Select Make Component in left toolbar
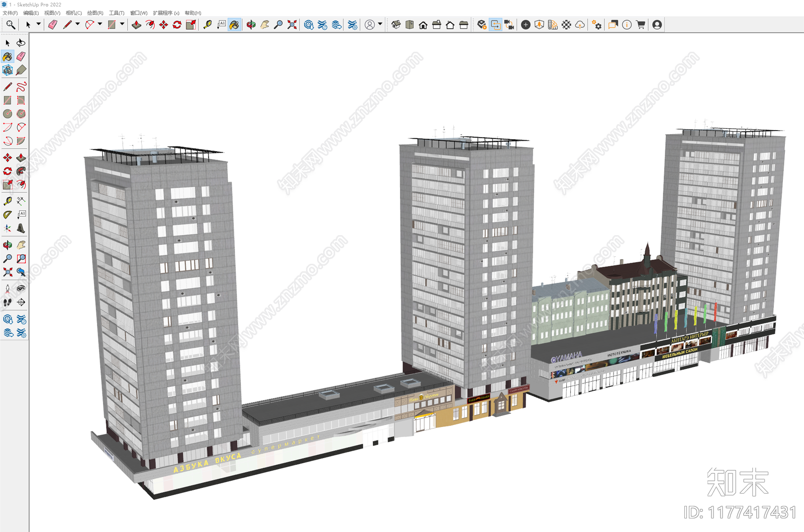Viewport: 804px width, 532px height. click(8, 70)
